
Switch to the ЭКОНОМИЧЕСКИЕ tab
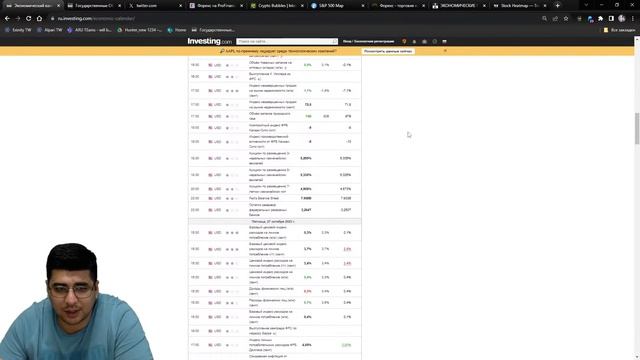click(x=459, y=6)
